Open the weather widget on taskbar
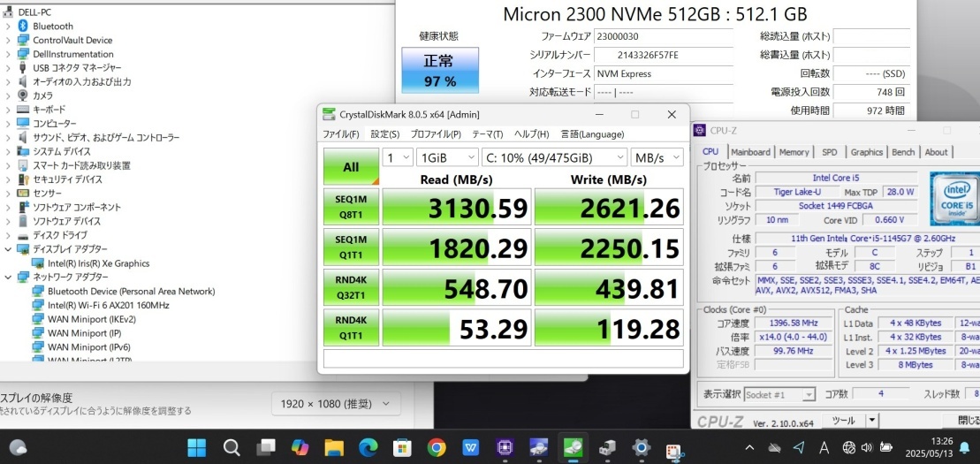Viewport: 980px width, 464px height. point(18,447)
